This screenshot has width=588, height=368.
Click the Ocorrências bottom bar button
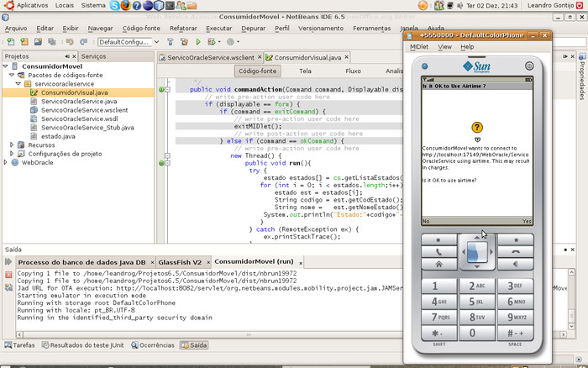pos(153,345)
